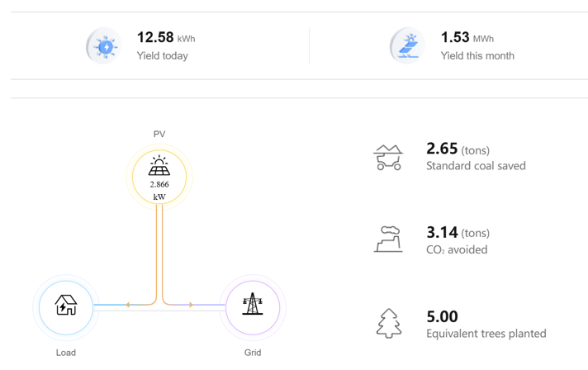588x370 pixels.
Task: Click the Yield today label
Action: [x=163, y=55]
